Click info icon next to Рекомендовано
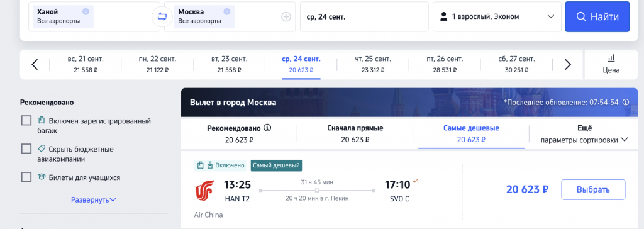This screenshot has width=644, height=229. [268, 128]
